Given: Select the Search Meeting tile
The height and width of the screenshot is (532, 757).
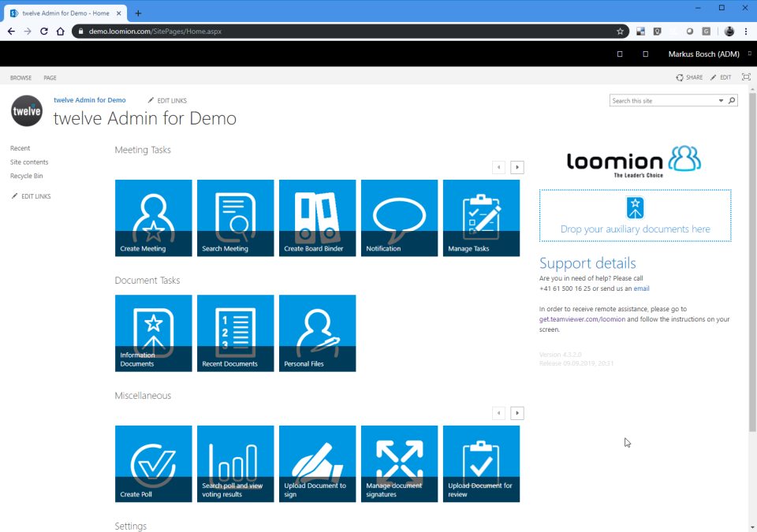Looking at the screenshot, I should click(235, 218).
